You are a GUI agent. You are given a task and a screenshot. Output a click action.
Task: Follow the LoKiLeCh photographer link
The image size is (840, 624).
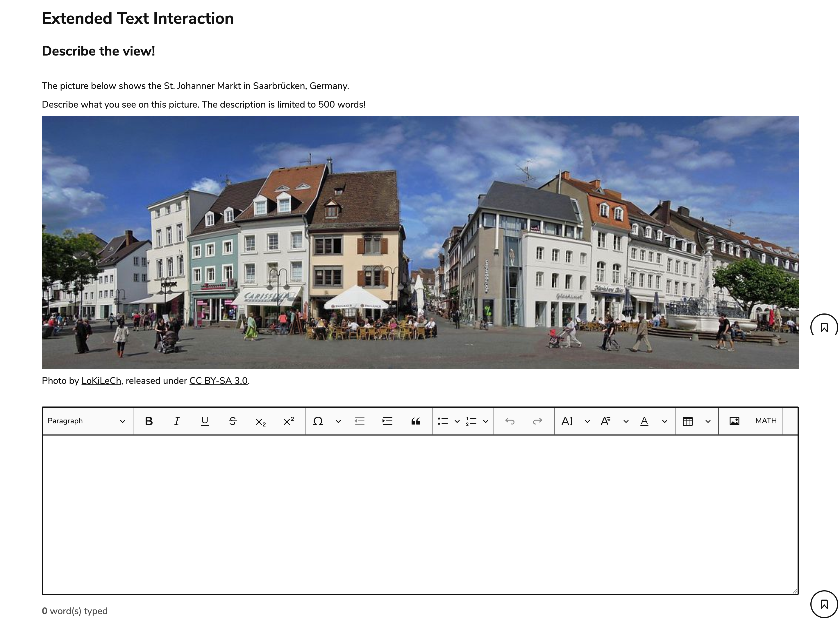click(101, 381)
